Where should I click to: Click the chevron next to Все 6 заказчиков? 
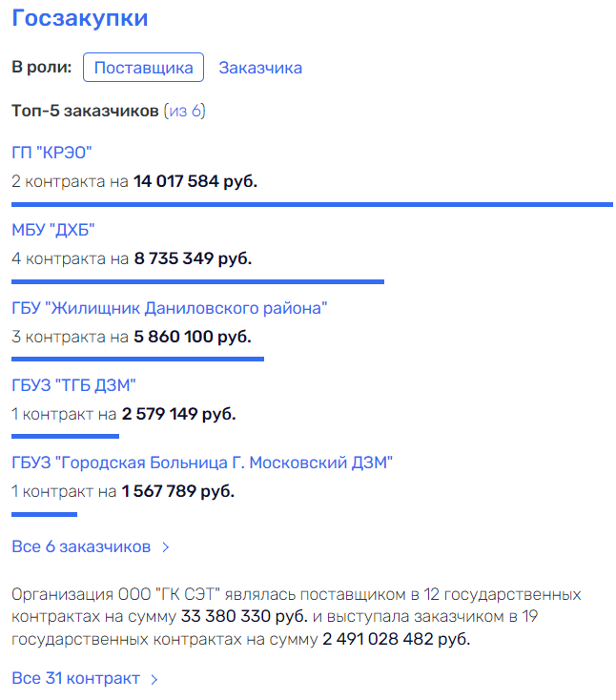166,547
